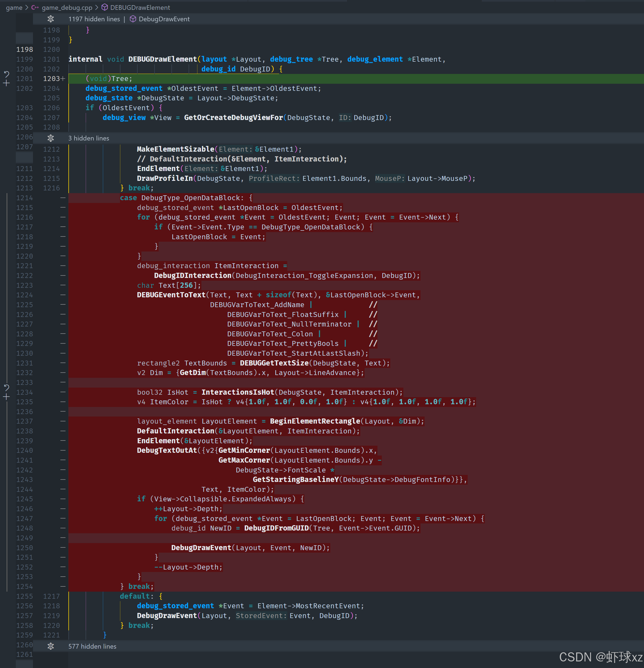Click the '1197 hidden lines' text
644x668 pixels.
[x=94, y=19]
